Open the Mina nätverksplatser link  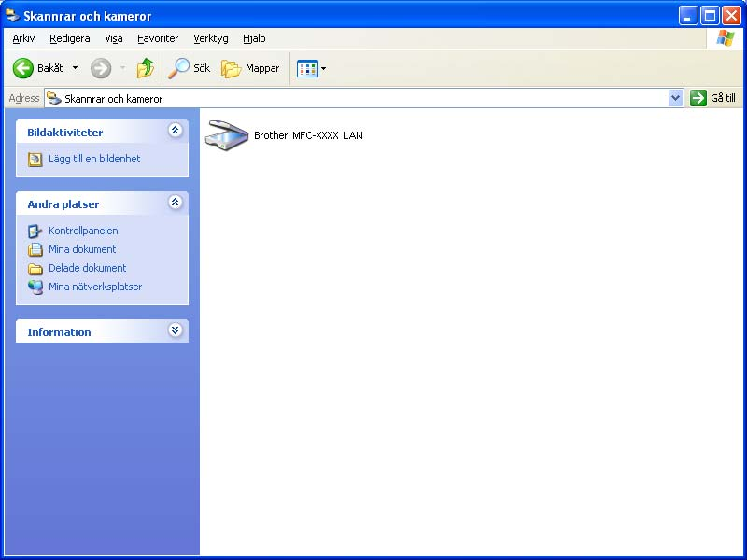tap(95, 287)
